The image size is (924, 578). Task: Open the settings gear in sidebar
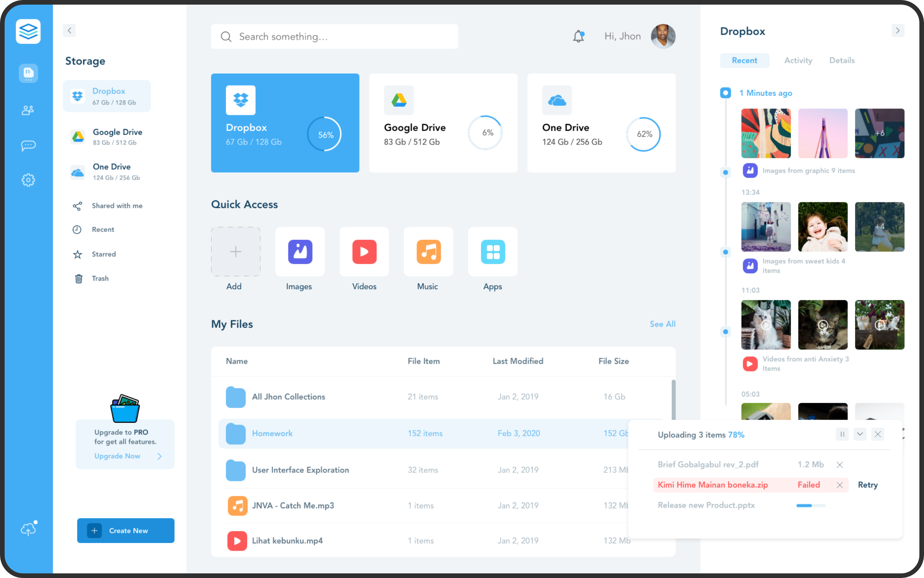pos(28,180)
